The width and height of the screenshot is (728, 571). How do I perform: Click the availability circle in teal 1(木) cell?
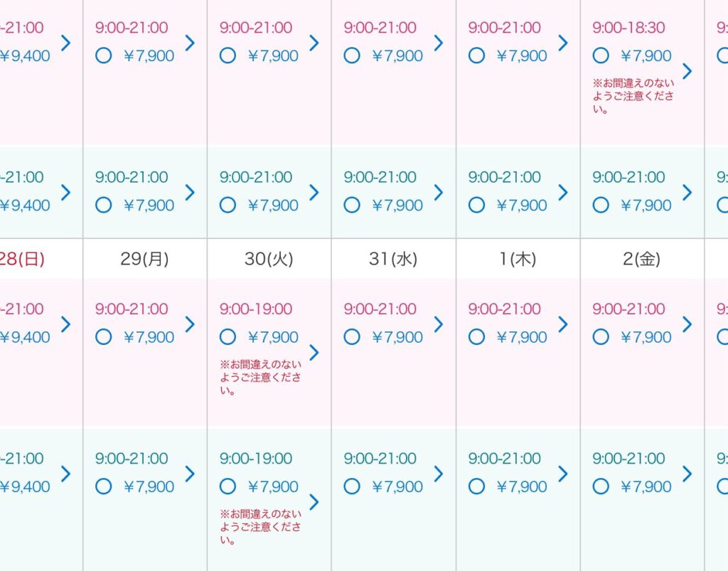[x=476, y=486]
